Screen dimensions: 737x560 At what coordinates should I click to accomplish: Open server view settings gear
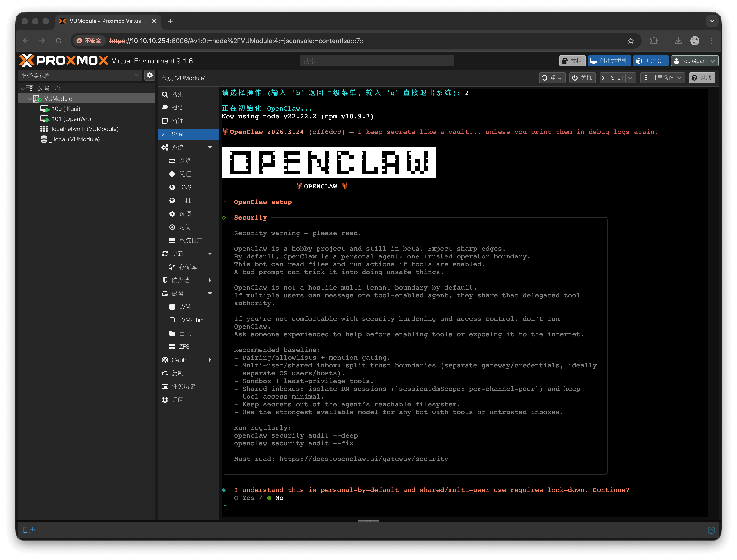click(150, 75)
